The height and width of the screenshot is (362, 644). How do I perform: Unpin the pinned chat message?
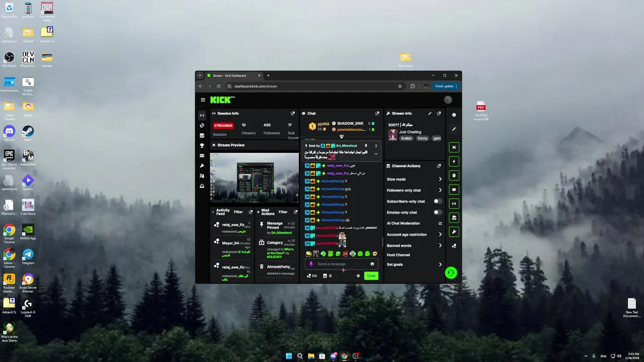tap(366, 146)
